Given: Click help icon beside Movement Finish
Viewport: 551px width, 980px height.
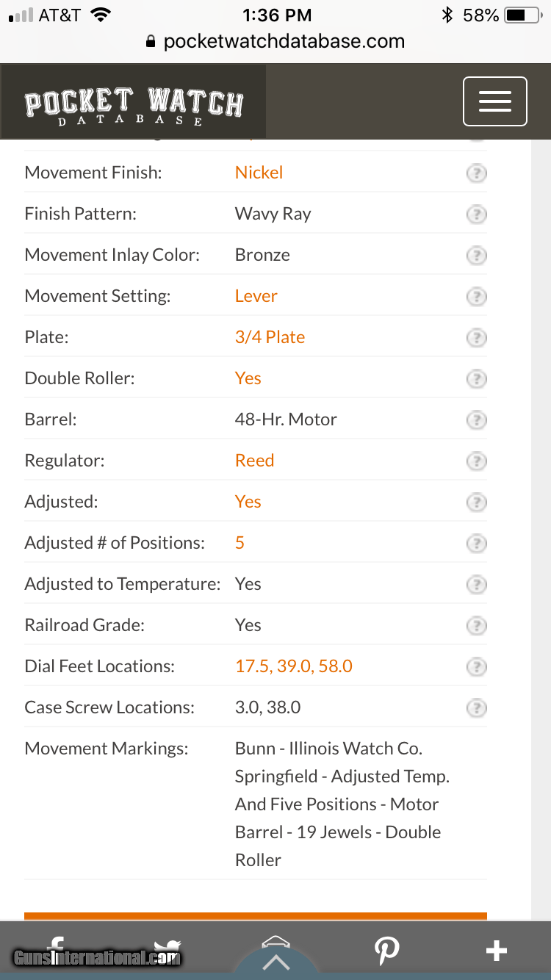Looking at the screenshot, I should pyautogui.click(x=476, y=173).
